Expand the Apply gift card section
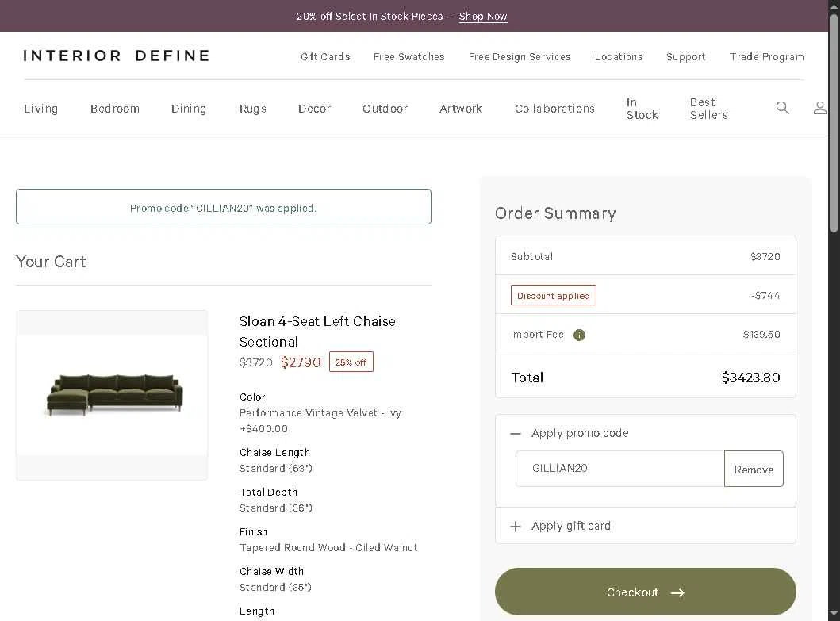The image size is (840, 621). [516, 526]
